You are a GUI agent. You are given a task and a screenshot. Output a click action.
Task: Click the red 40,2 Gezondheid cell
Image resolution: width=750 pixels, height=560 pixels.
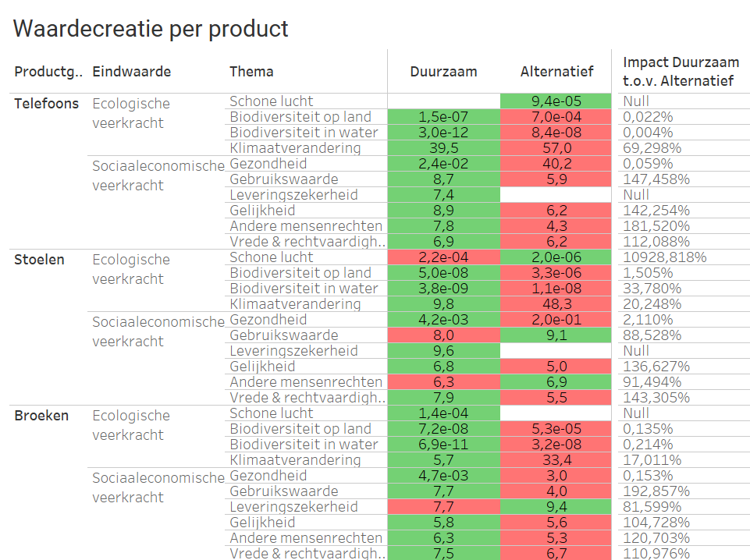pyautogui.click(x=556, y=164)
